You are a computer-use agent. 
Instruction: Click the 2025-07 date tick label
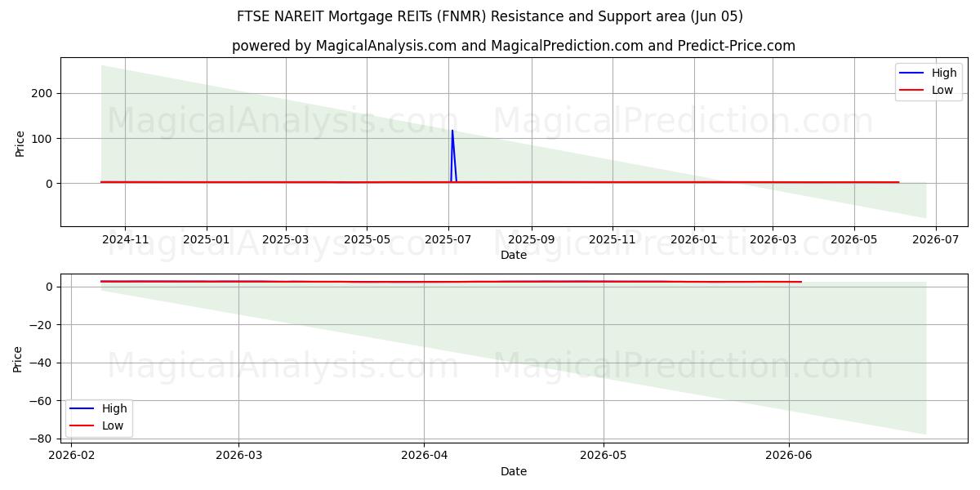tap(448, 240)
